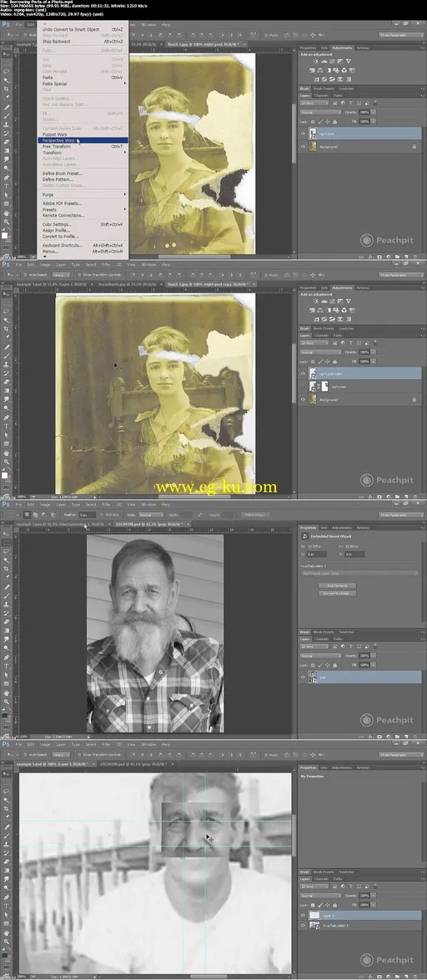Click the Convert to Linked button
This screenshot has height=980, width=427.
(x=337, y=593)
